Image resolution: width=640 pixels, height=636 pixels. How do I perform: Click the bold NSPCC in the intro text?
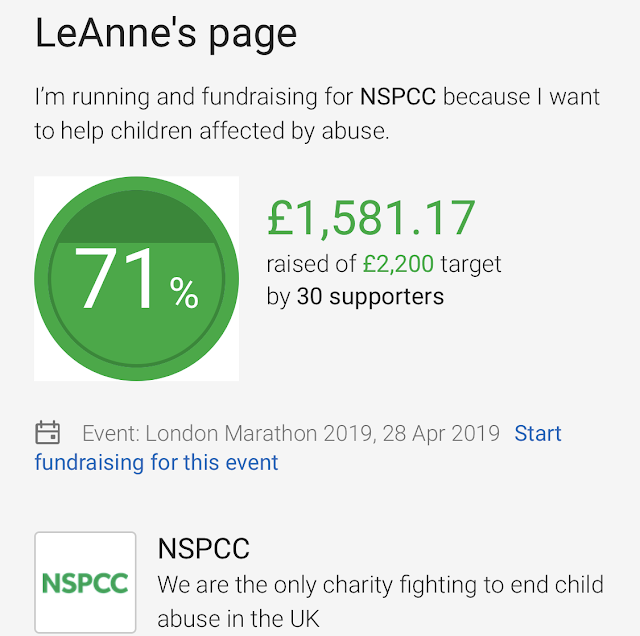[x=398, y=97]
